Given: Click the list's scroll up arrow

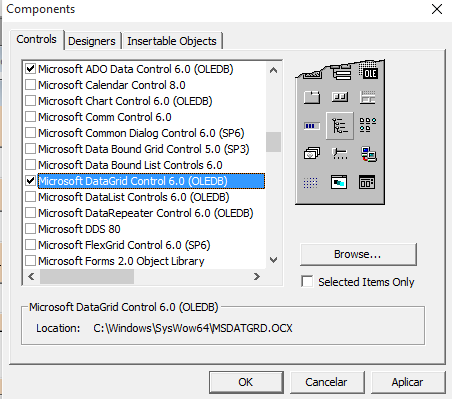Looking at the screenshot, I should 273,70.
